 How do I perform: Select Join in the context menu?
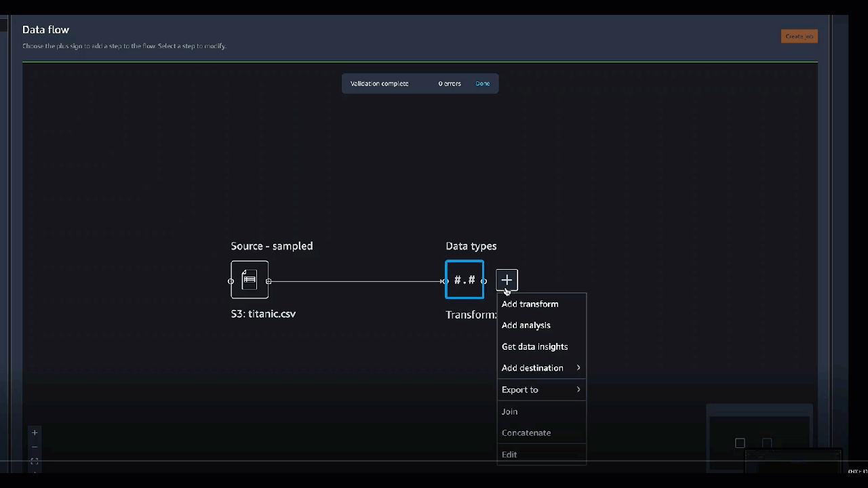click(509, 411)
